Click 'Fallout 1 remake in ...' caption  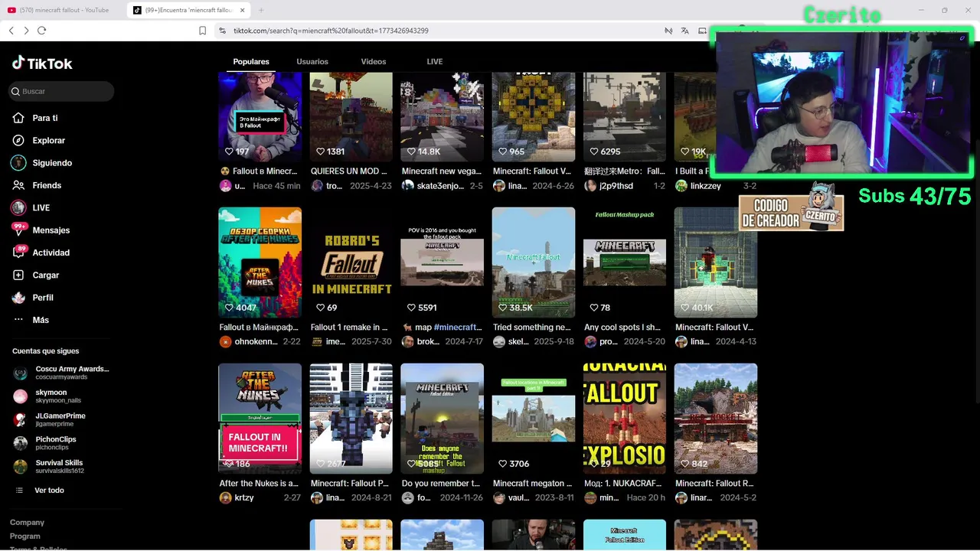click(349, 328)
